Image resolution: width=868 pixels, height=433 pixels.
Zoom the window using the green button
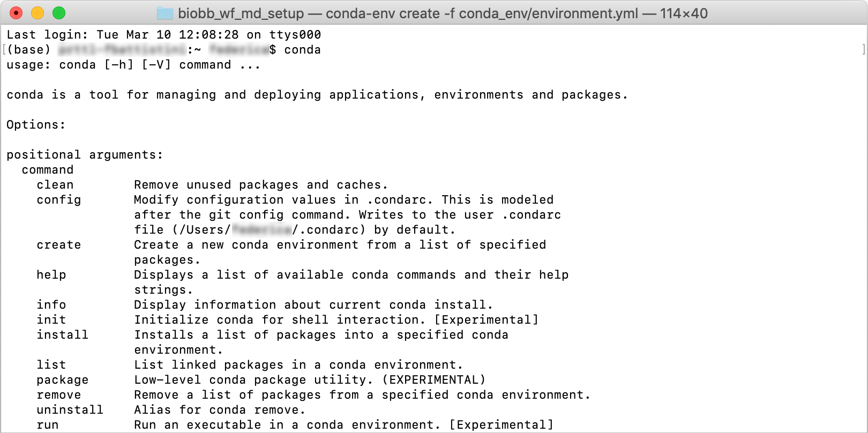tap(59, 13)
